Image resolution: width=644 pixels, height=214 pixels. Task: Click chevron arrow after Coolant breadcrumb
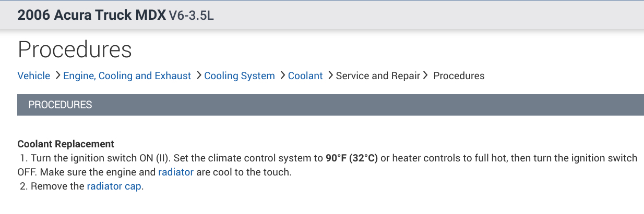pyautogui.click(x=330, y=76)
